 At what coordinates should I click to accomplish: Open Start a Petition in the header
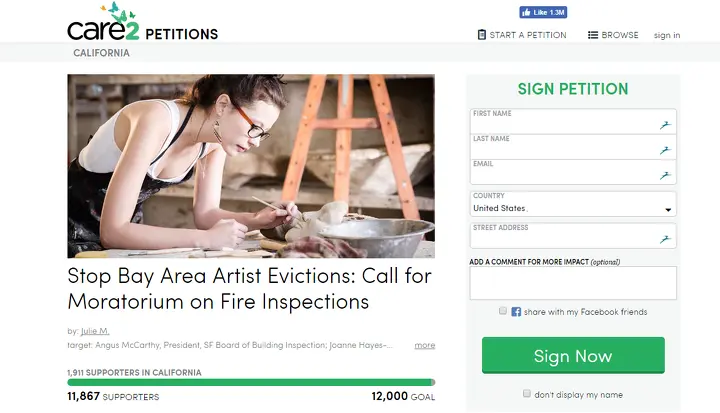click(528, 35)
